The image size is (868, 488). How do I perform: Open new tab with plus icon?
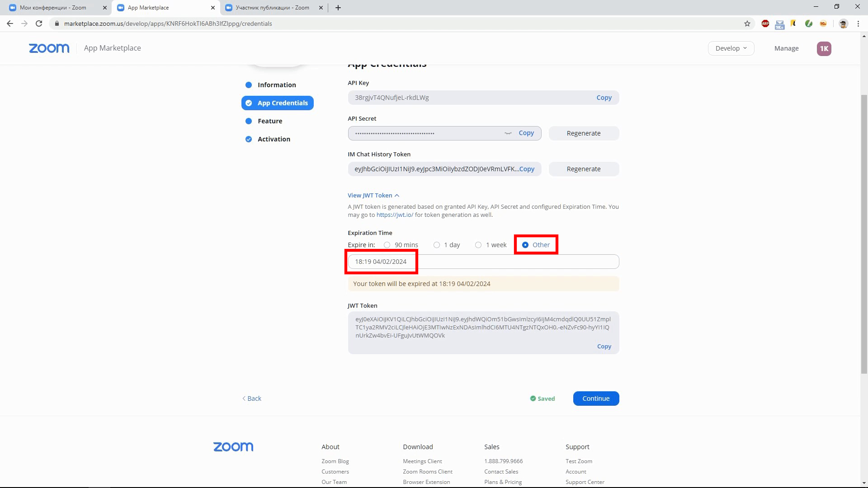click(338, 8)
